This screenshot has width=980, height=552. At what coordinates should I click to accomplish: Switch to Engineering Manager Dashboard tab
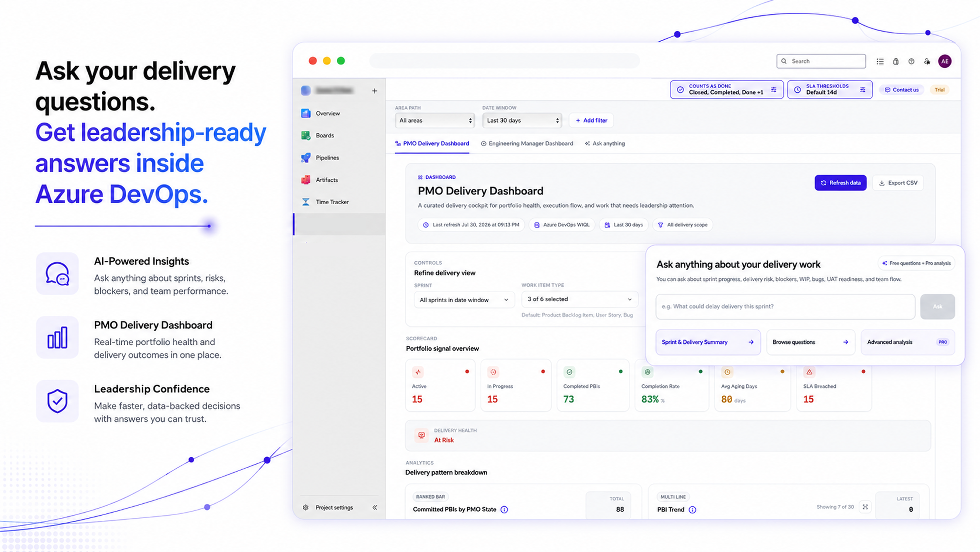click(527, 143)
